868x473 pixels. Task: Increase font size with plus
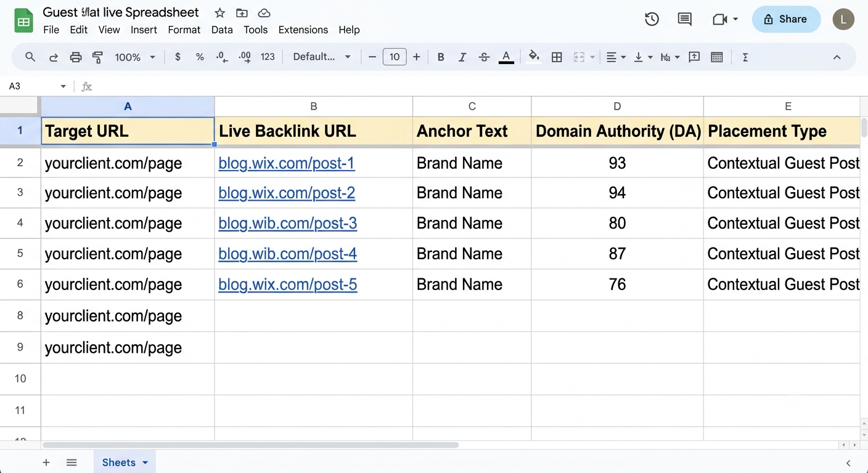coord(417,57)
